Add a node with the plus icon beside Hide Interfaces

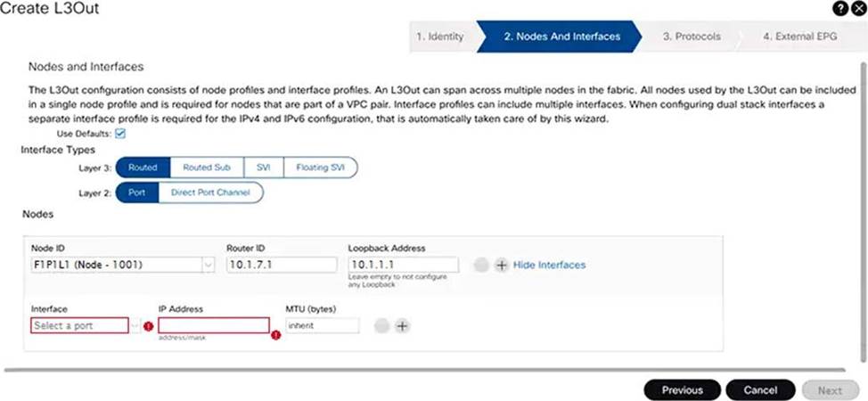click(501, 266)
